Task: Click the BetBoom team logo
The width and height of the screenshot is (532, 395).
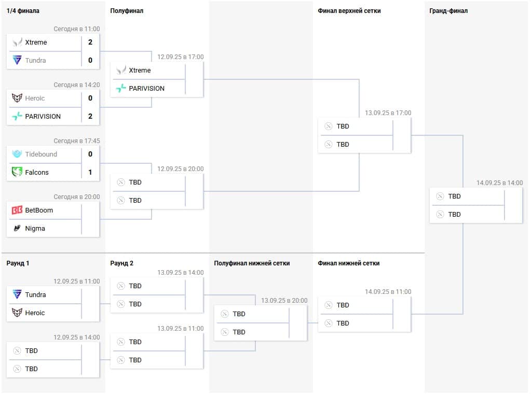Action: point(17,210)
